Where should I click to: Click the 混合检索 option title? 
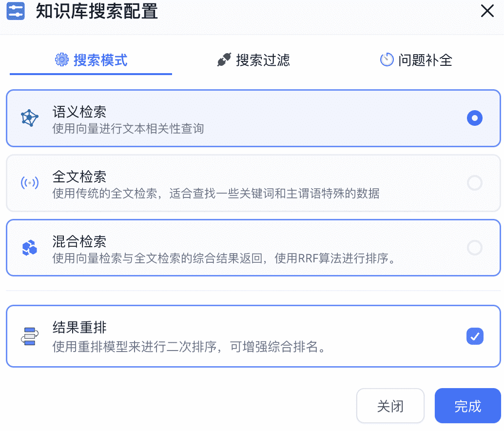click(79, 241)
